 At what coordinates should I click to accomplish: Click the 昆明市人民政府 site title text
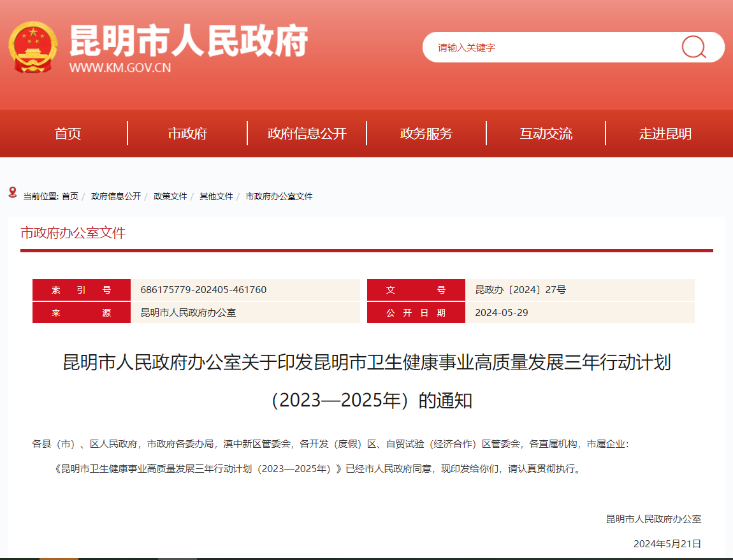[189, 41]
